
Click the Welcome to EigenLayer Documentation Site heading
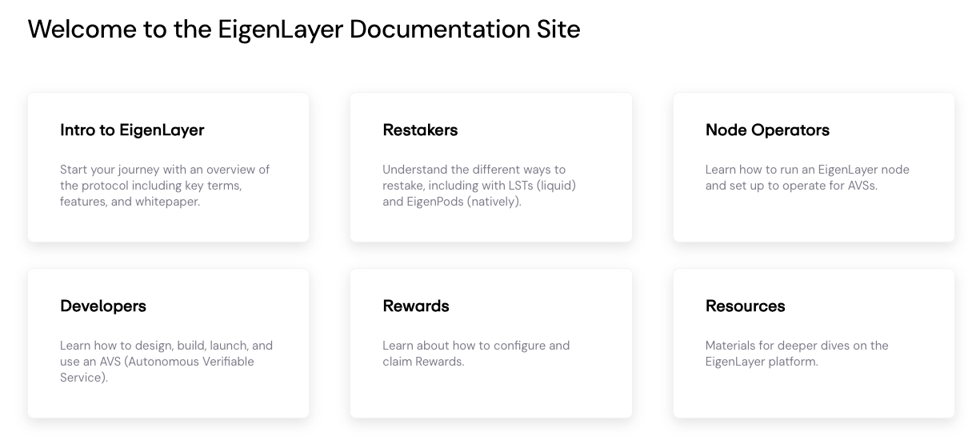(x=304, y=30)
